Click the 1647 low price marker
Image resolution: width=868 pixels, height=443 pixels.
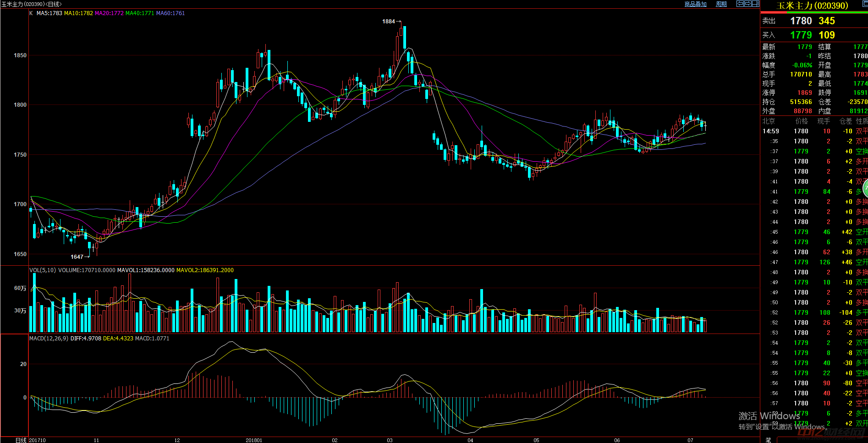tap(77, 257)
